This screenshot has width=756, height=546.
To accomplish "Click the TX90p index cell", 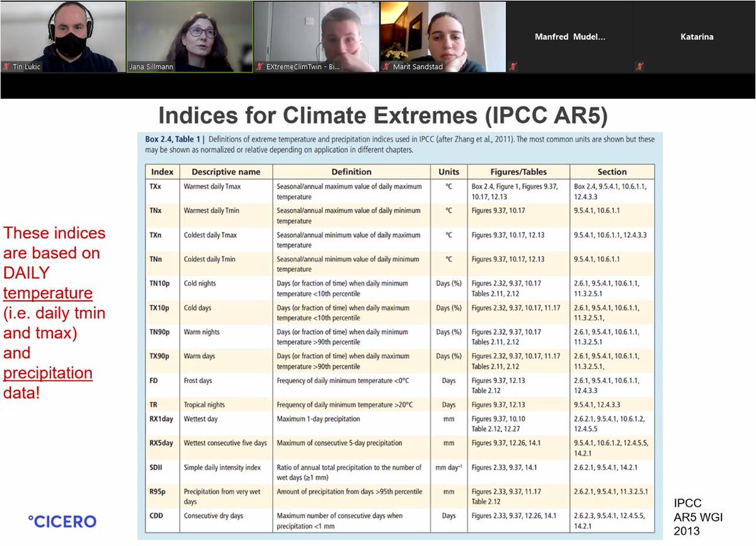I will click(163, 361).
